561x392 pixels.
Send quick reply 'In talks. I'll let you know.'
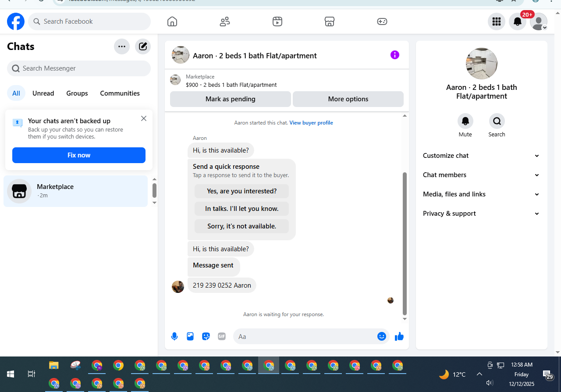tap(242, 209)
